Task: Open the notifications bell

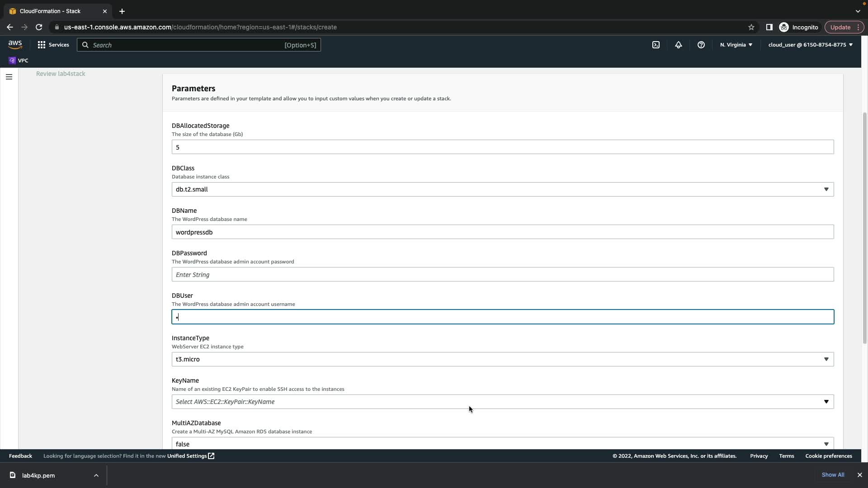Action: click(x=678, y=45)
